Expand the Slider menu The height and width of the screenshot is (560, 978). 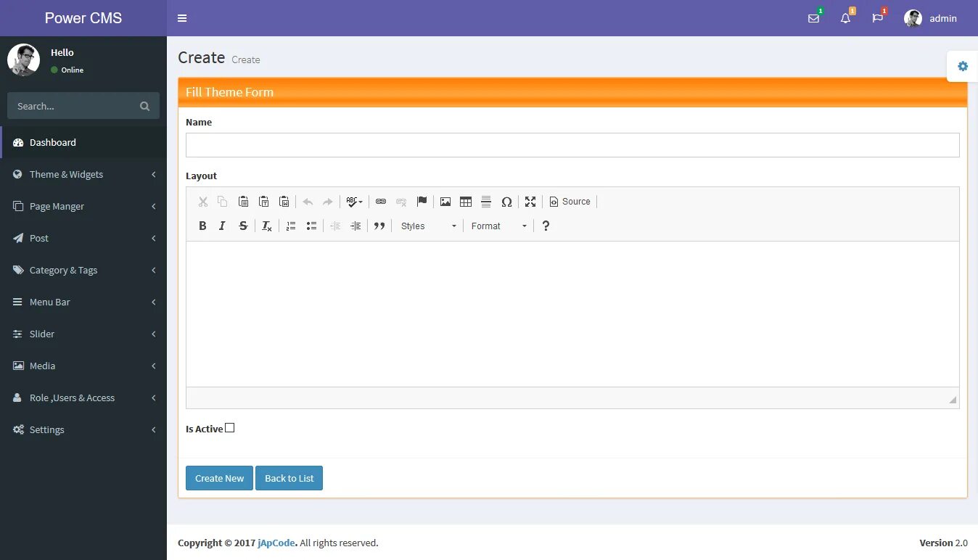tap(83, 334)
